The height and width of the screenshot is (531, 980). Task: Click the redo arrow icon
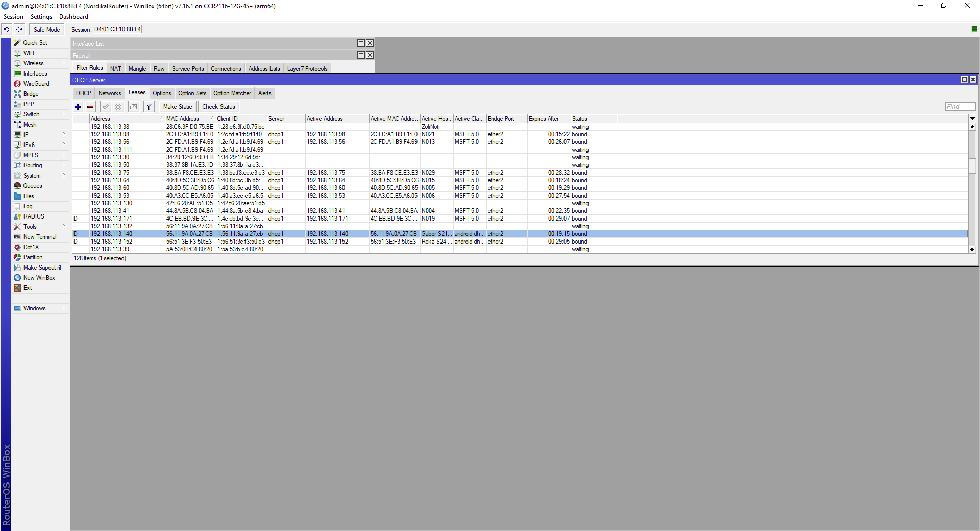tap(19, 29)
